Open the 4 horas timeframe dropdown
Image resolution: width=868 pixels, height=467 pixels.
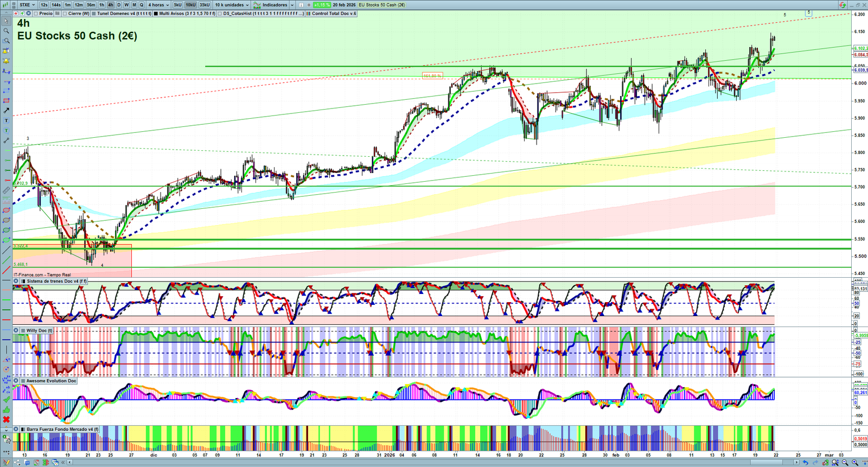(x=158, y=5)
